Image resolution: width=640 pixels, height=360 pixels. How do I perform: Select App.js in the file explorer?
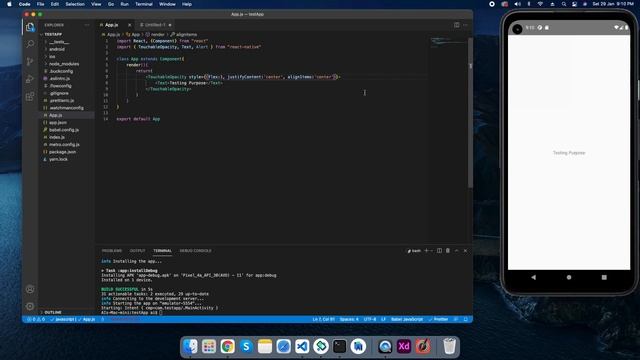pos(56,116)
